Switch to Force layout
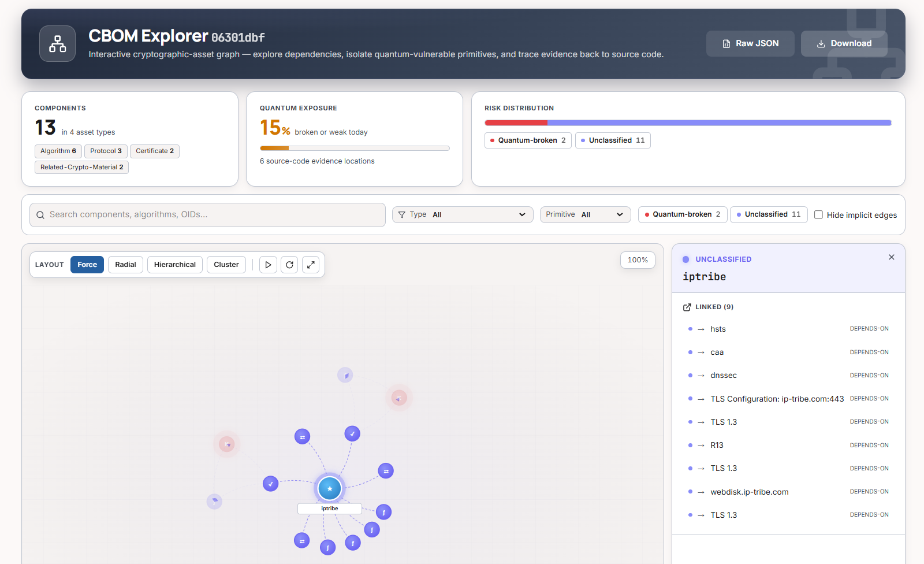The image size is (924, 564). (x=87, y=265)
